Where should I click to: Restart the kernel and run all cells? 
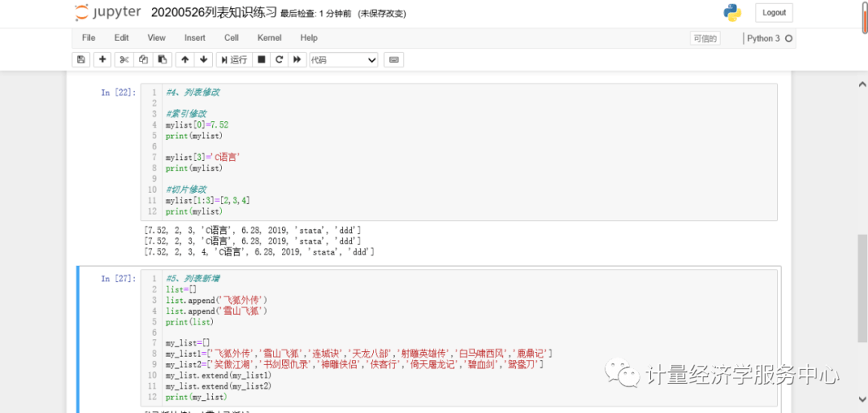pyautogui.click(x=297, y=59)
